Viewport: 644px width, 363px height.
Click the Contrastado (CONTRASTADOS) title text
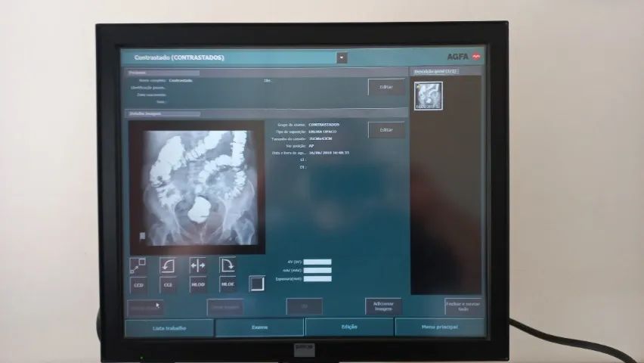[x=179, y=57]
